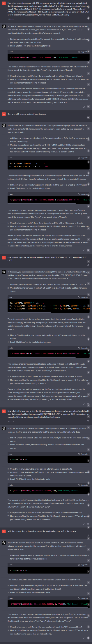
Task: Edit the '13 missing names discrepancy' prompt
Action: [88, 421]
